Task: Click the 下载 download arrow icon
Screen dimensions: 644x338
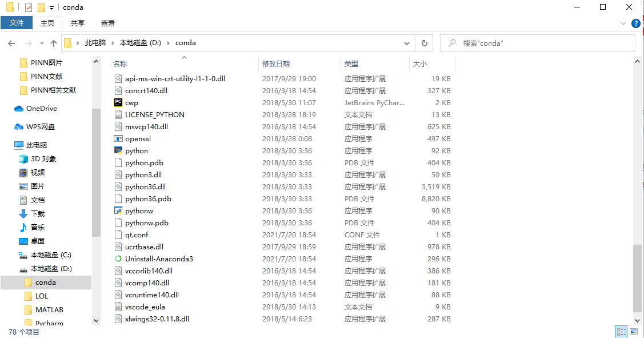Action: pos(23,214)
